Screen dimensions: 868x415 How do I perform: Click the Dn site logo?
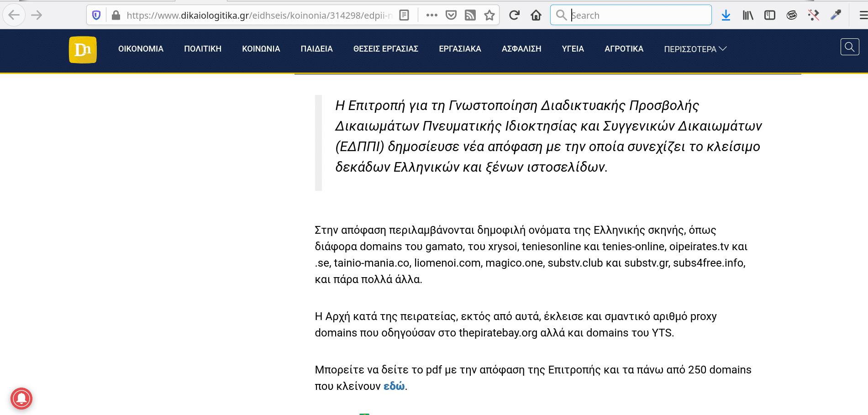(83, 49)
